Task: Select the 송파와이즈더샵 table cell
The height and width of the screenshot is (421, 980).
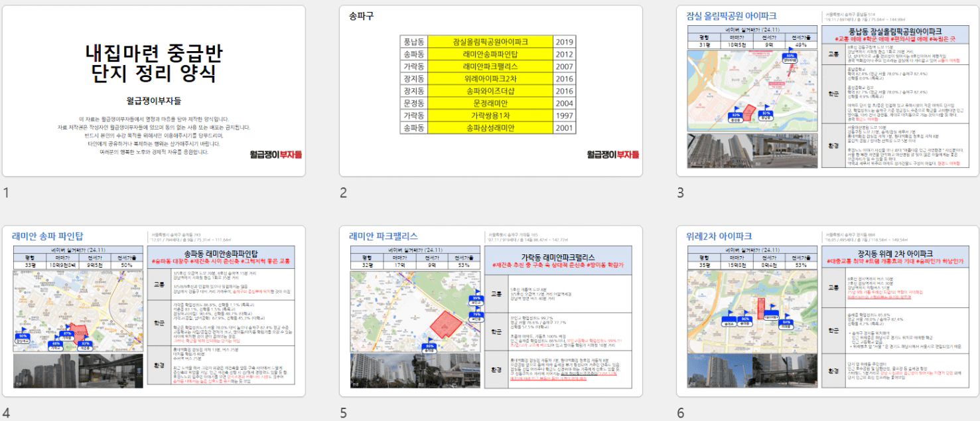Action: [x=491, y=91]
